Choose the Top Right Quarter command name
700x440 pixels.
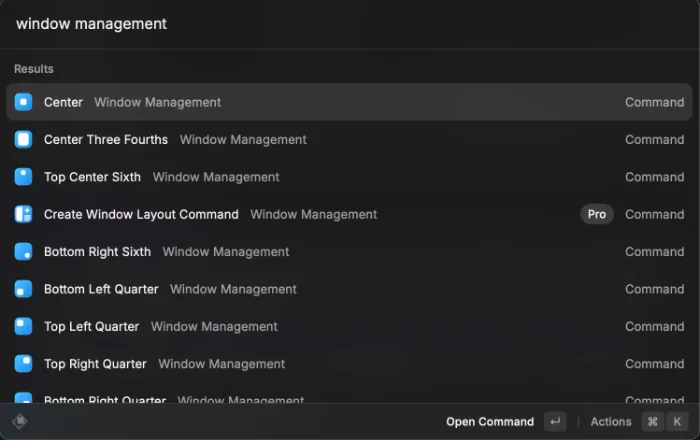point(95,364)
